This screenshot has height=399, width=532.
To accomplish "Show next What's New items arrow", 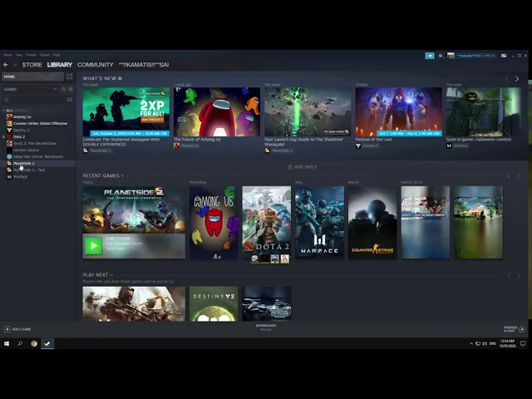I will pyautogui.click(x=517, y=79).
